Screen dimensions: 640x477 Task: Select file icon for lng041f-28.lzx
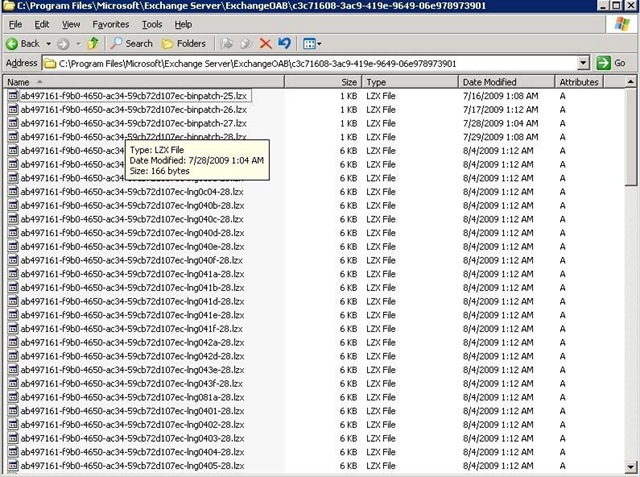13,329
